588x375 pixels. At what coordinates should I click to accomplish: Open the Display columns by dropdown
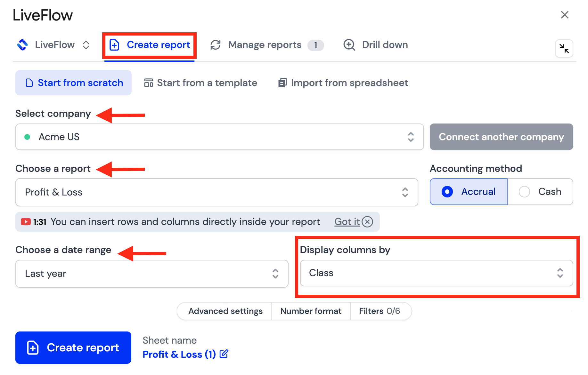pyautogui.click(x=437, y=273)
